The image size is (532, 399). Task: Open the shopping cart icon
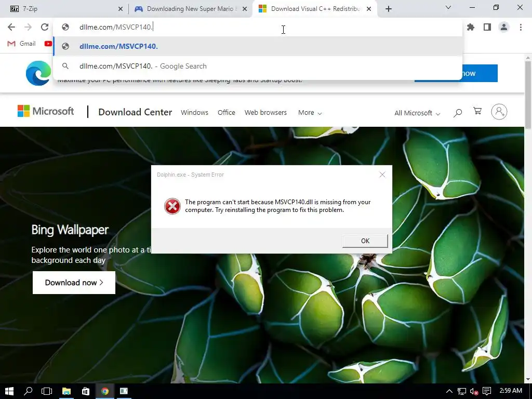click(477, 111)
